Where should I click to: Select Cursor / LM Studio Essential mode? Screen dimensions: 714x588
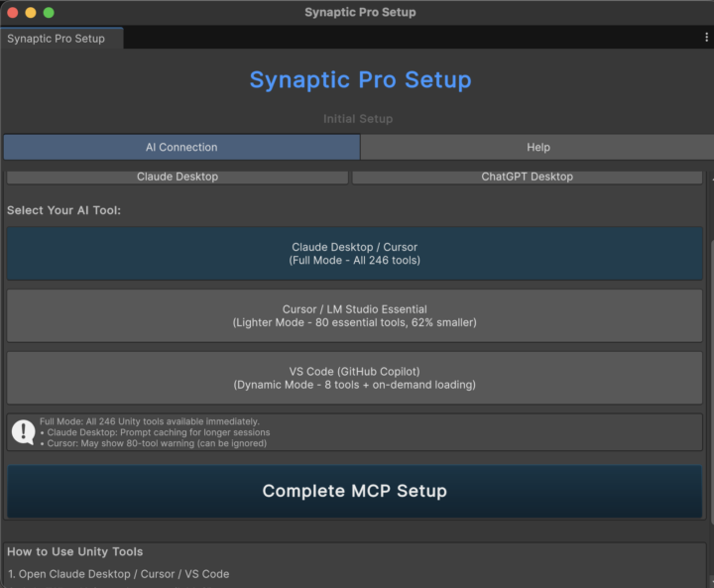[x=354, y=315]
